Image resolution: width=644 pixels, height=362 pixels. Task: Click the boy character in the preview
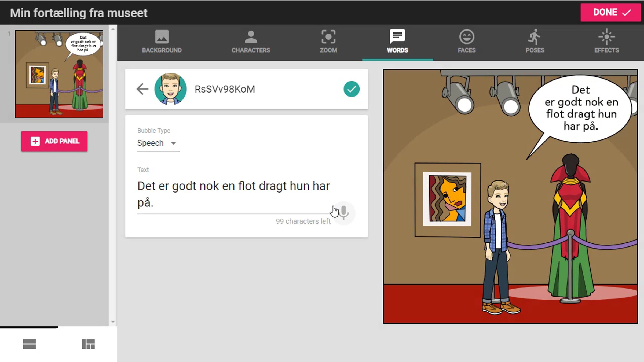pyautogui.click(x=499, y=247)
